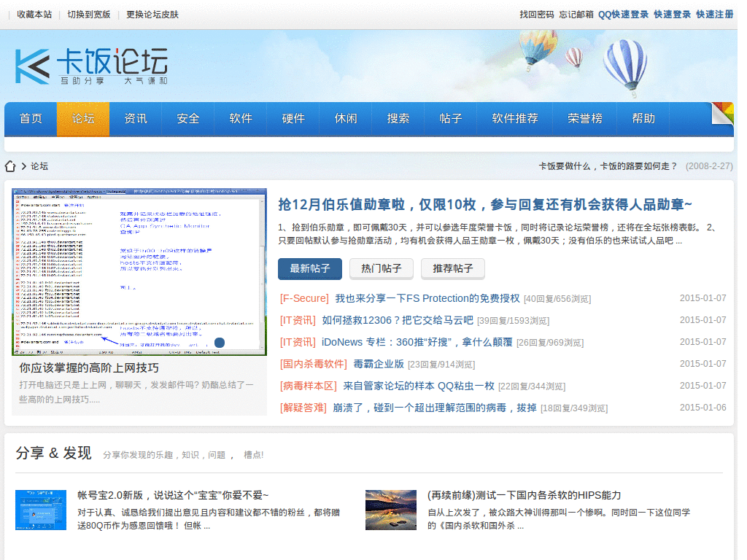Open the 硬件 navigation item
Screen dimensions: 747x560
coord(293,119)
